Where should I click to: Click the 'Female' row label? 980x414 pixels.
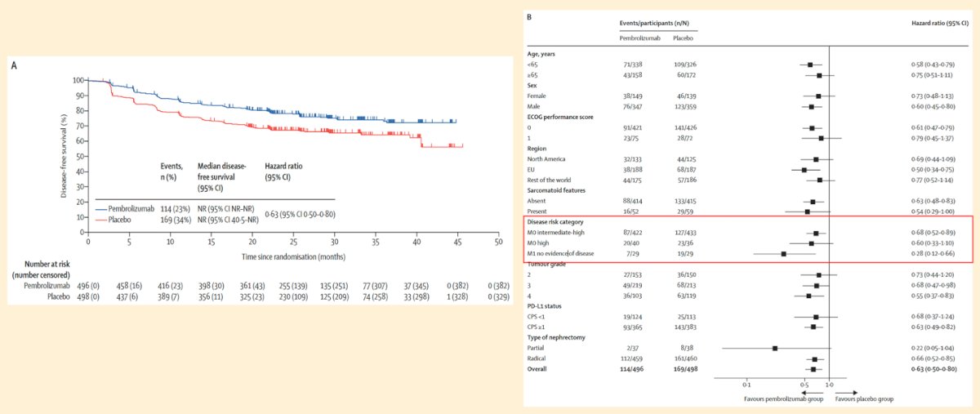pos(537,96)
